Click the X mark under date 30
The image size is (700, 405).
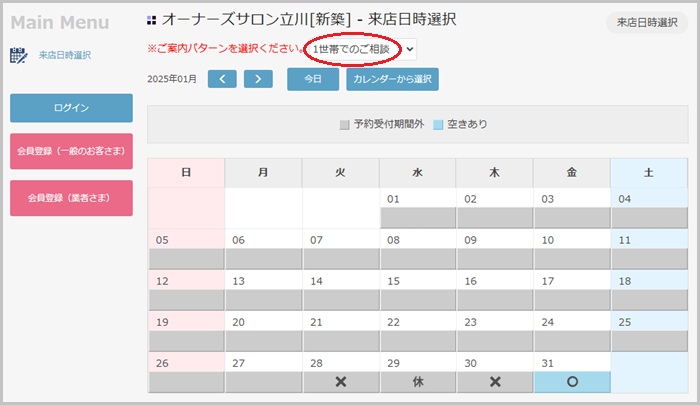(495, 382)
